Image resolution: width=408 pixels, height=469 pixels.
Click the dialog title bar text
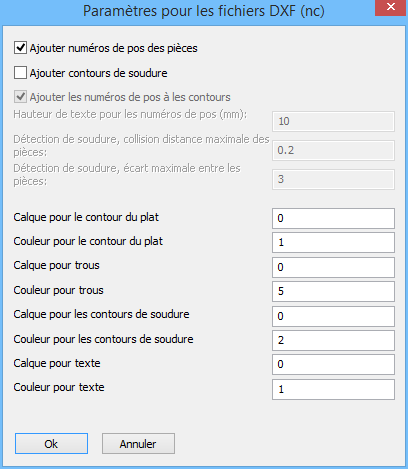point(204,11)
